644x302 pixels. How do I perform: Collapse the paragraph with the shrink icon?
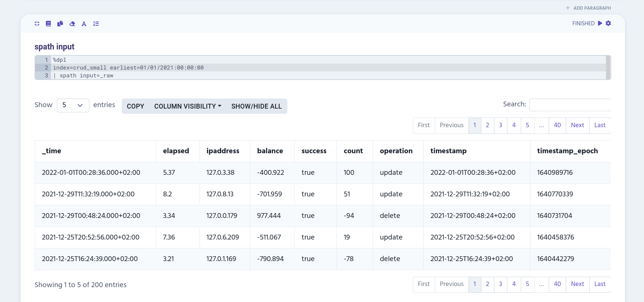(37, 23)
